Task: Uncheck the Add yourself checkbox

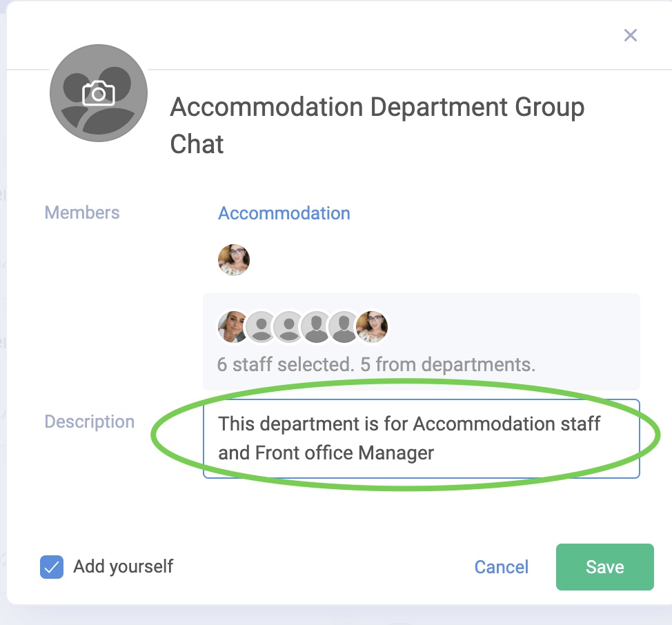Action: tap(51, 566)
